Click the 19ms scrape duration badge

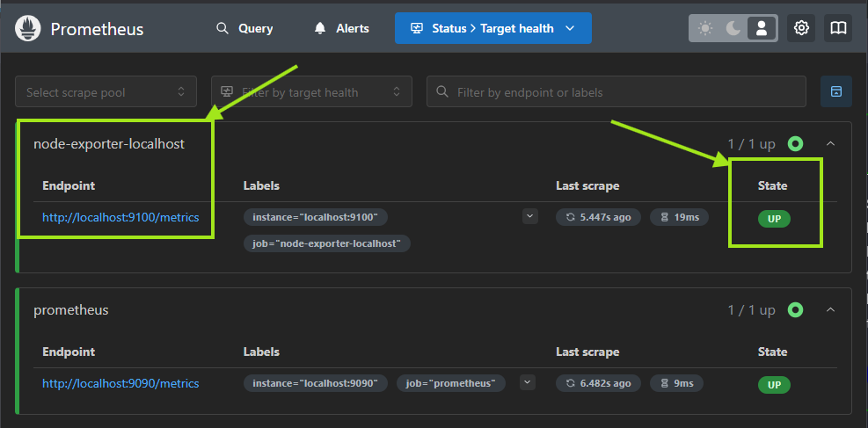(679, 217)
